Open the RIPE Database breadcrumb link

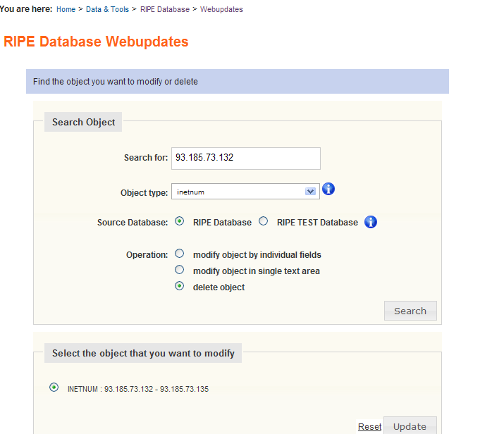coord(165,9)
